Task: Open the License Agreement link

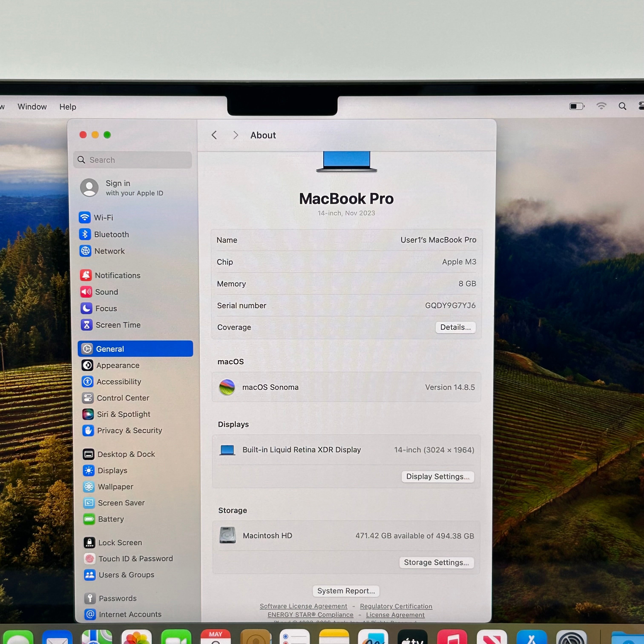Action: tap(395, 615)
